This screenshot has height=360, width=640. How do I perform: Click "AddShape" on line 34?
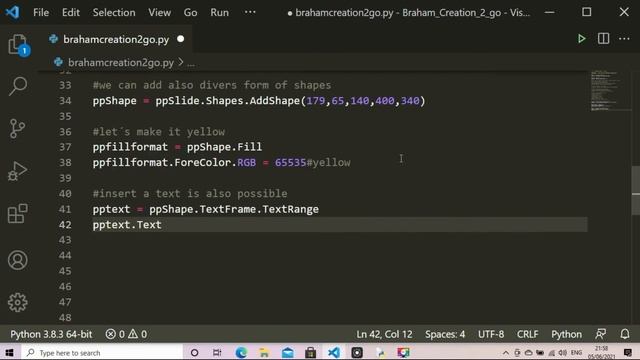pos(275,101)
